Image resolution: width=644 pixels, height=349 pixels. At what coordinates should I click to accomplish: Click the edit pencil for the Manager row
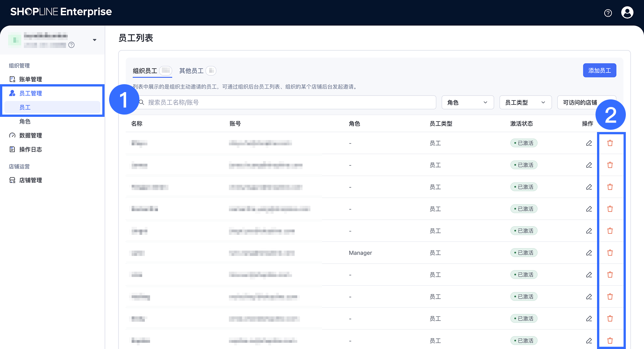[x=589, y=253]
